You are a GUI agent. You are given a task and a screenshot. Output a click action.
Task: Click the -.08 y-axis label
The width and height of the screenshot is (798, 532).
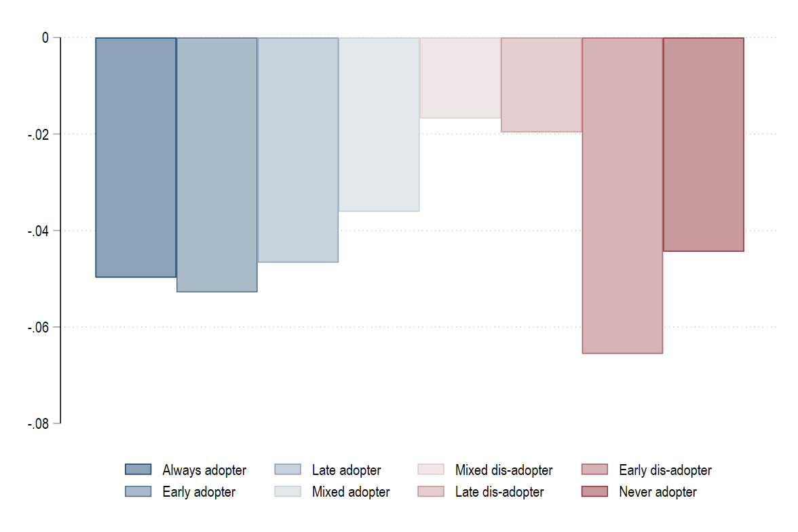point(38,423)
